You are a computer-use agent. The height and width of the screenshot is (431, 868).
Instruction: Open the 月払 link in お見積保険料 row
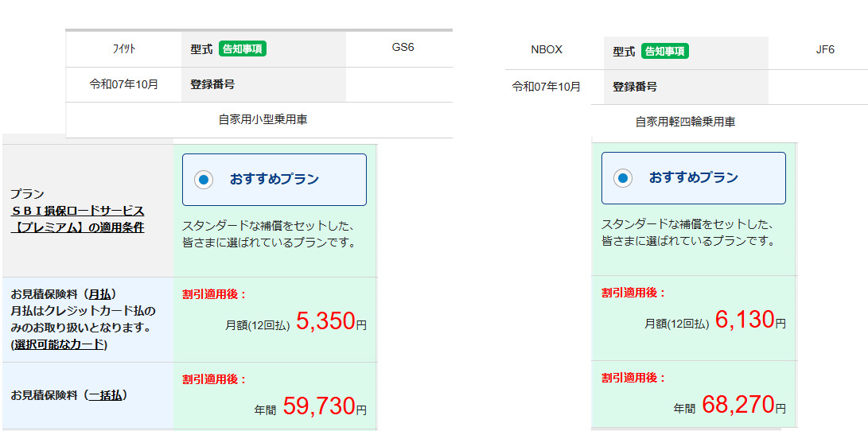(x=100, y=293)
